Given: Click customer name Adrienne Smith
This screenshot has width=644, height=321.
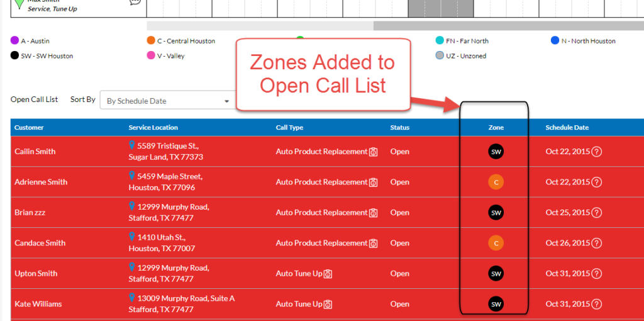Looking at the screenshot, I should pyautogui.click(x=41, y=182).
